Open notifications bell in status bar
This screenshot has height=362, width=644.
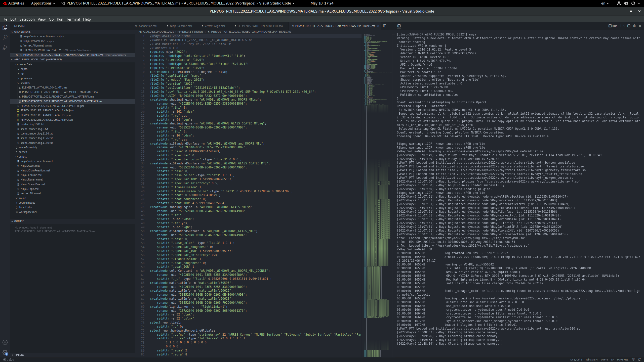tap(639, 359)
